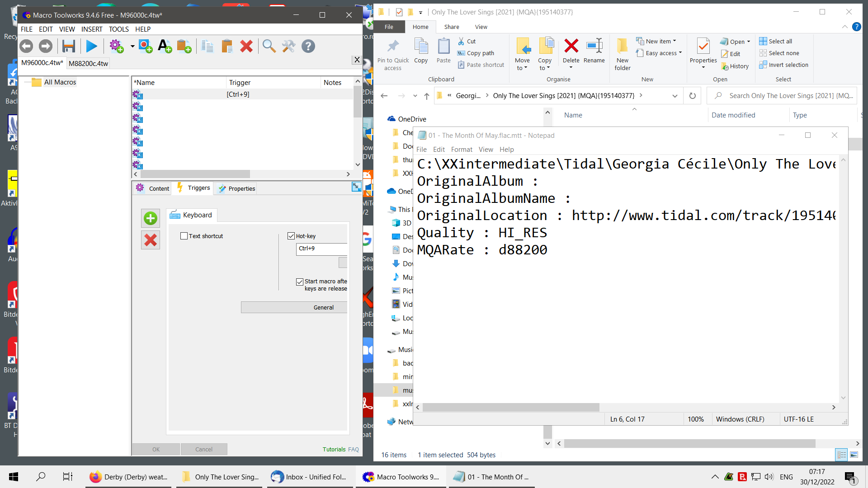Click the Copy icon in Macro Toolworks toolbar
Viewport: 868px width, 488px height.
point(208,46)
